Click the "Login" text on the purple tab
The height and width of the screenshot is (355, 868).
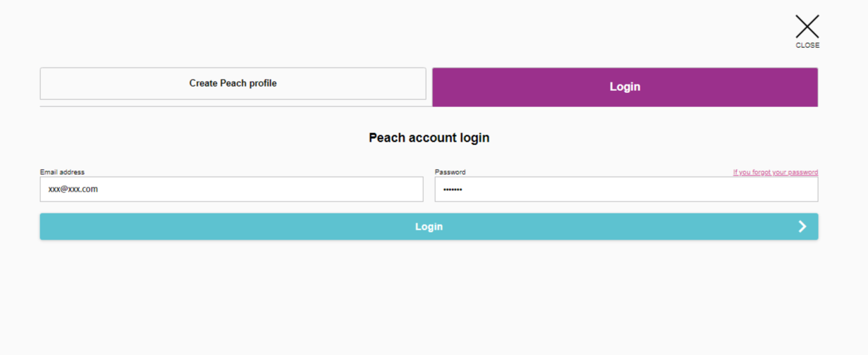coord(625,87)
